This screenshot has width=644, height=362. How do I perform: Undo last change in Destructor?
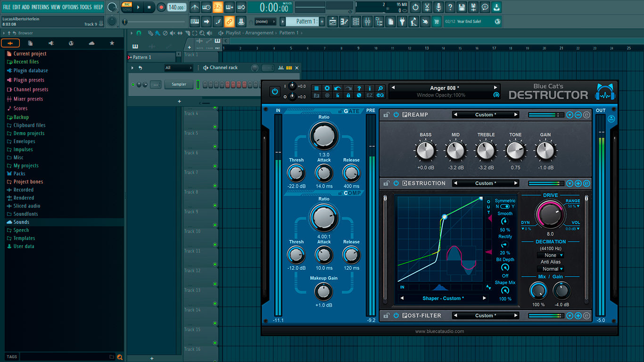338,88
